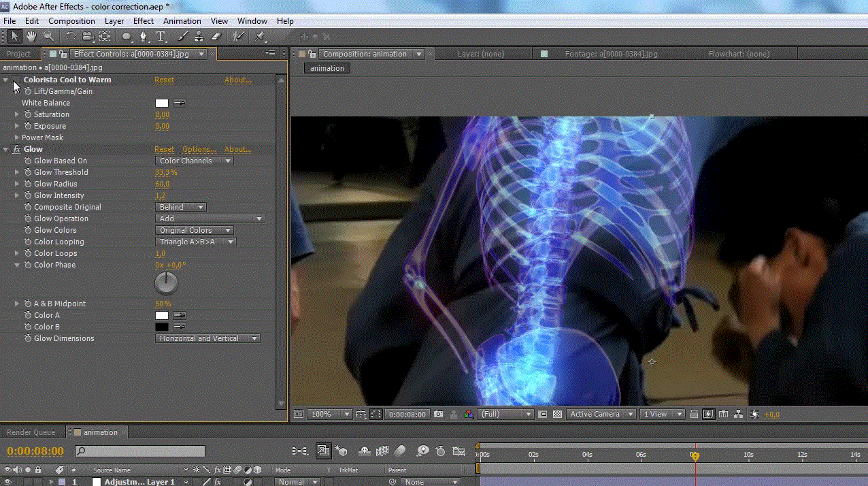
Task: Toggle Brainstorm icon in timeline
Action: tap(422, 451)
